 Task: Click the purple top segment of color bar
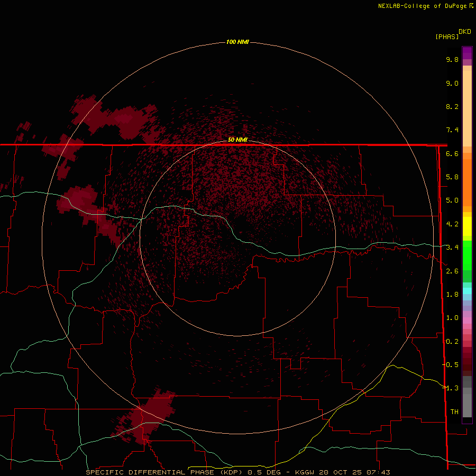click(467, 53)
